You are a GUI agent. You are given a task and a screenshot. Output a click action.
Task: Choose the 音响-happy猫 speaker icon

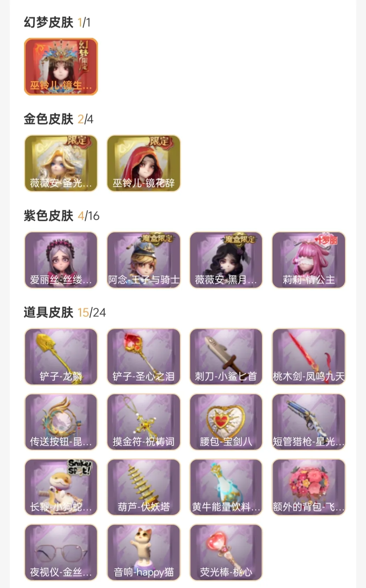144,552
